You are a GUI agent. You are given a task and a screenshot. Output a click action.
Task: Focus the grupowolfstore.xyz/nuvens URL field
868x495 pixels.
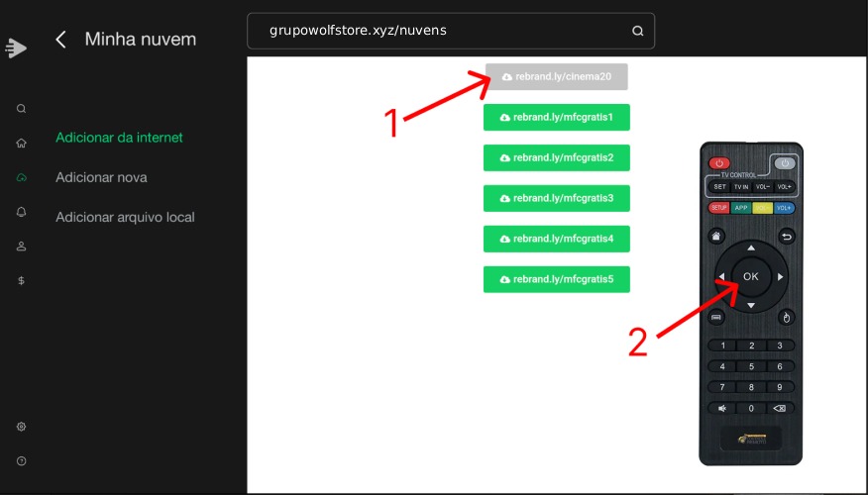coord(436,31)
